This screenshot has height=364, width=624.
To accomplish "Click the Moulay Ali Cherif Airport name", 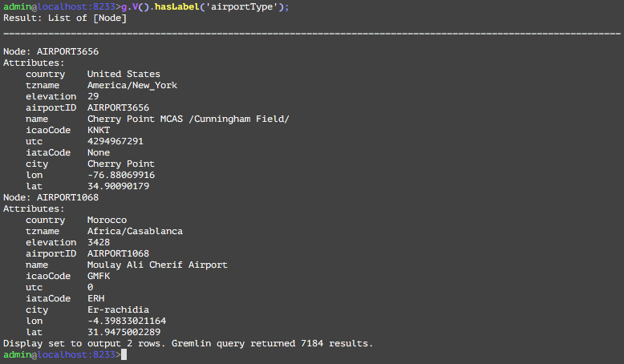I will [x=157, y=265].
